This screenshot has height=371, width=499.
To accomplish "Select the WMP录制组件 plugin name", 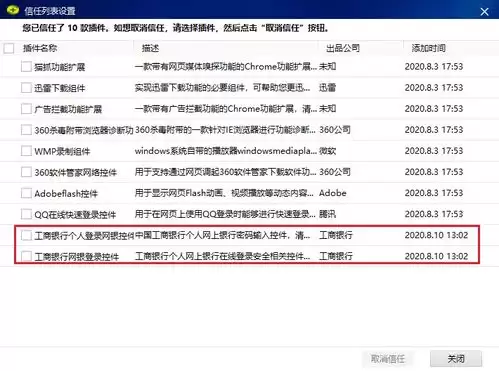I will click(x=62, y=151).
